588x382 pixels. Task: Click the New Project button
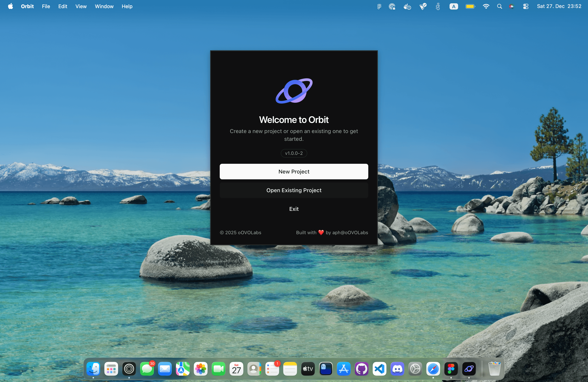pyautogui.click(x=294, y=172)
